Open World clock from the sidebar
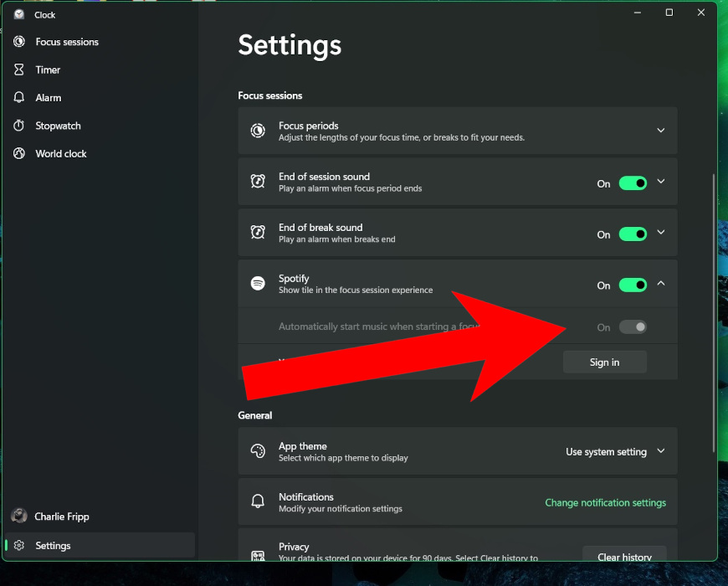This screenshot has height=586, width=728. coord(18,153)
